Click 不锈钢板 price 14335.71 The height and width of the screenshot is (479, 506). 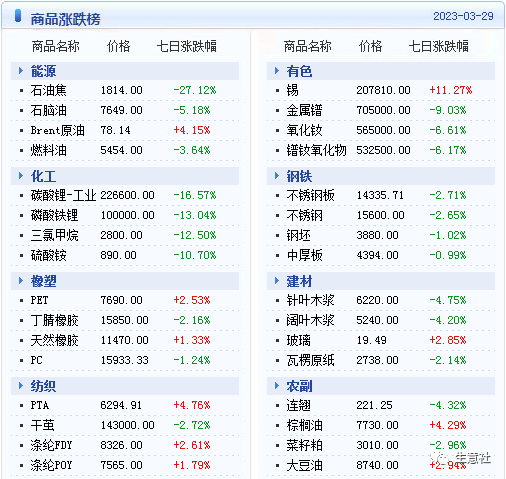(x=380, y=195)
